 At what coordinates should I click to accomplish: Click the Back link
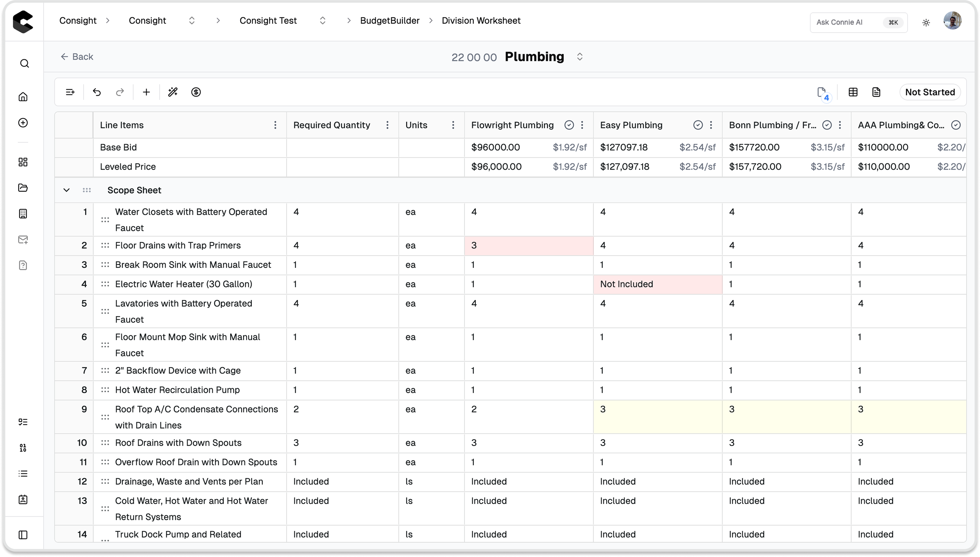[77, 57]
